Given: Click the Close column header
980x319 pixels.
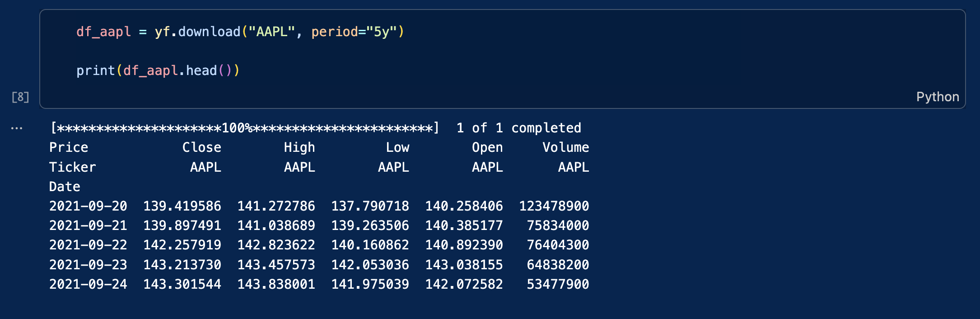Looking at the screenshot, I should pyautogui.click(x=201, y=148).
